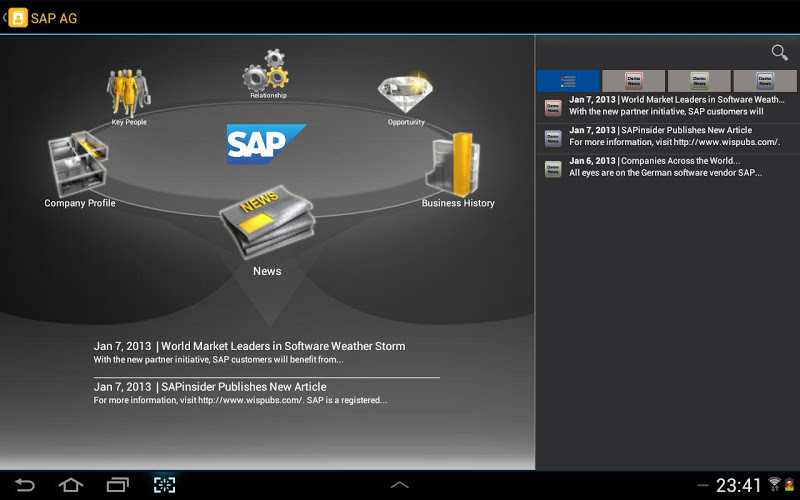Open the SAPinsider Publishes item in the right panel

tap(668, 138)
